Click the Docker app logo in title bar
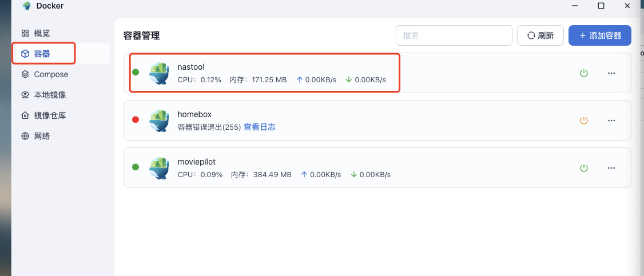 [x=26, y=6]
